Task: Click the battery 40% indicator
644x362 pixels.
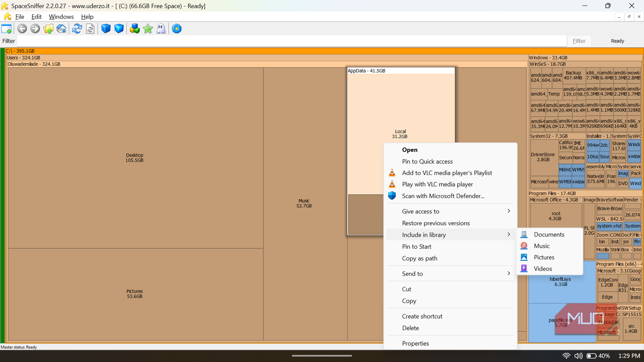Action: click(598, 356)
